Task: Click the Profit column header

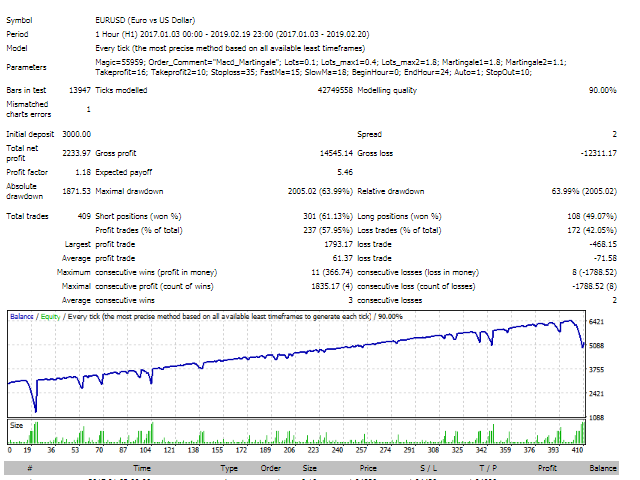Action: (546, 467)
